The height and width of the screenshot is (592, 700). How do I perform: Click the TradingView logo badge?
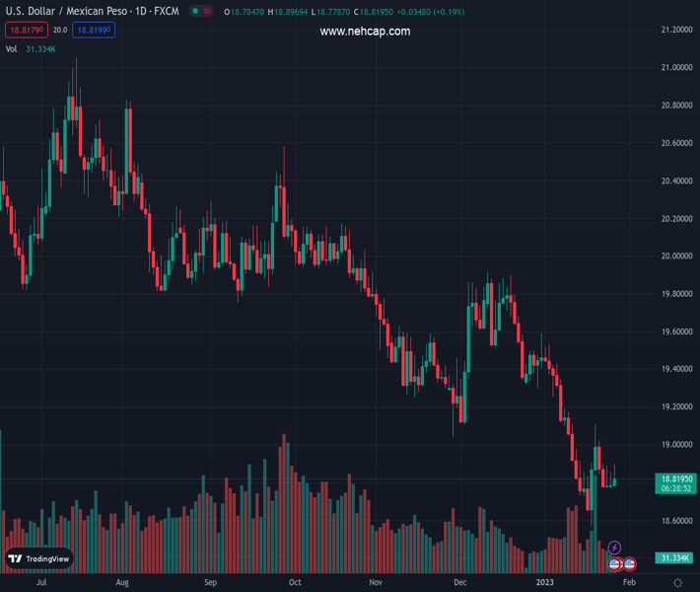point(39,558)
